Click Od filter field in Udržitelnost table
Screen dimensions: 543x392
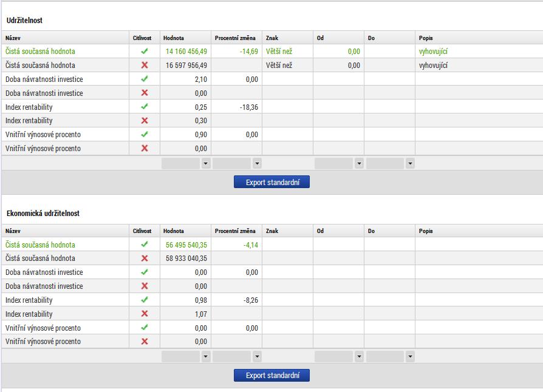coord(334,163)
